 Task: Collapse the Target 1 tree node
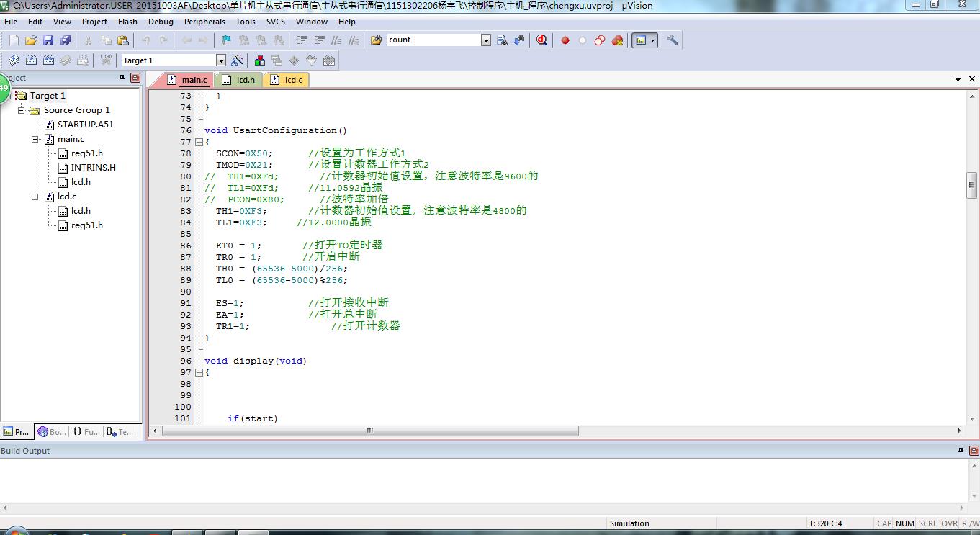pos(9,96)
